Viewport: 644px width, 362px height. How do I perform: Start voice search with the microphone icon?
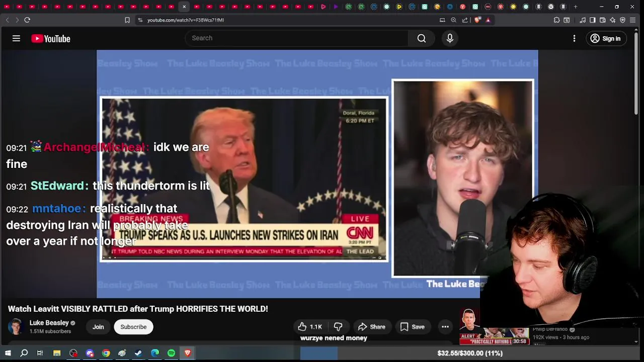[450, 38]
